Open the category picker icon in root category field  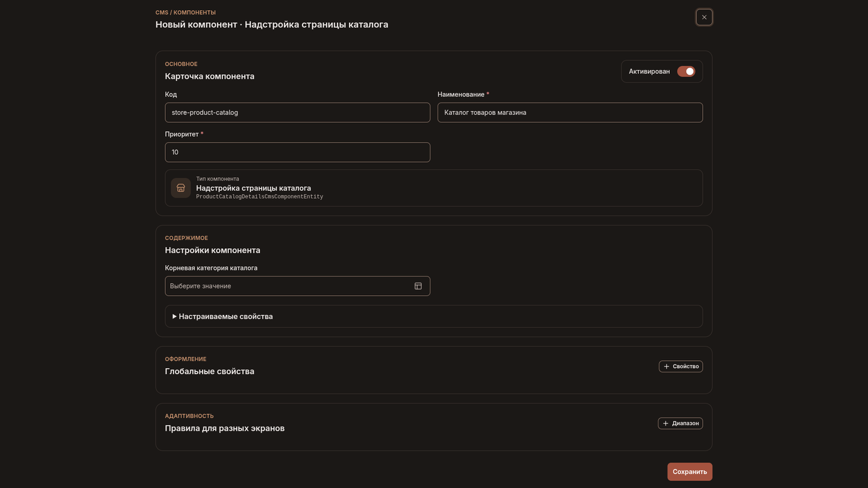pyautogui.click(x=418, y=286)
